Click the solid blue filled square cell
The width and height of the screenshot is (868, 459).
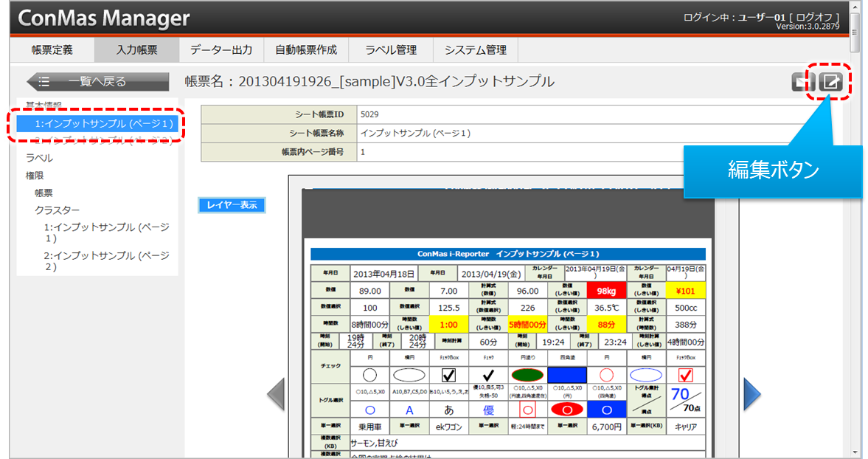click(x=567, y=375)
